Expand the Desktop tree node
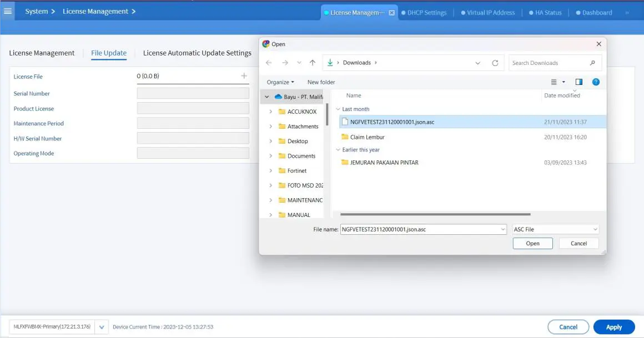 (271, 142)
